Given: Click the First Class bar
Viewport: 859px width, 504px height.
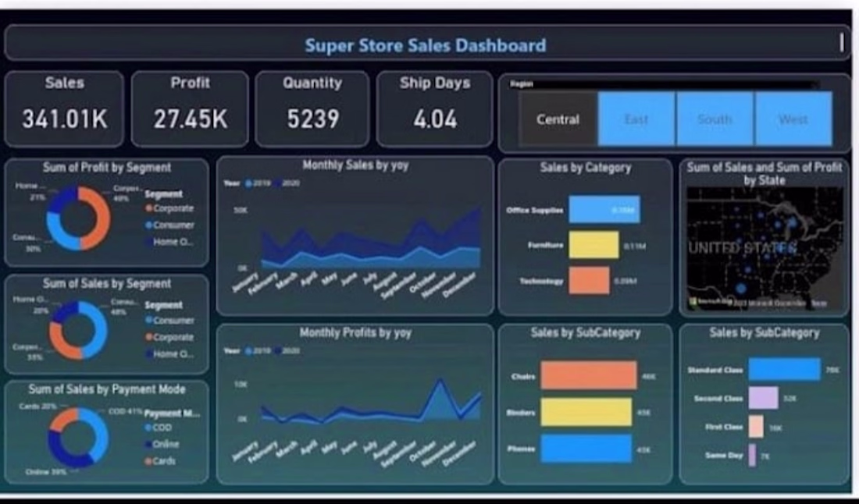Looking at the screenshot, I should pyautogui.click(x=756, y=426).
